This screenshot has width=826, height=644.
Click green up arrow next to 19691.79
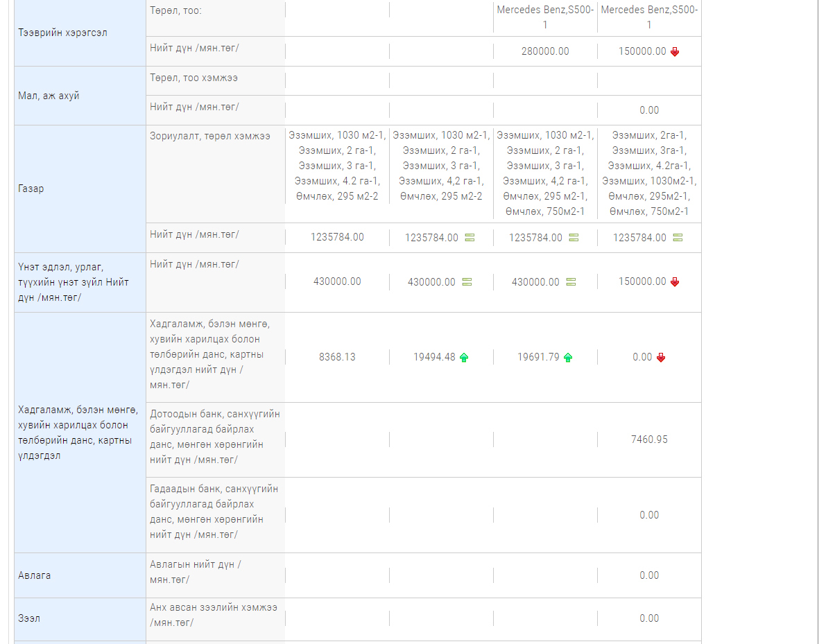point(568,358)
